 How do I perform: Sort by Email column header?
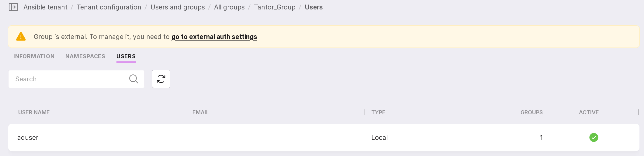coord(201,112)
